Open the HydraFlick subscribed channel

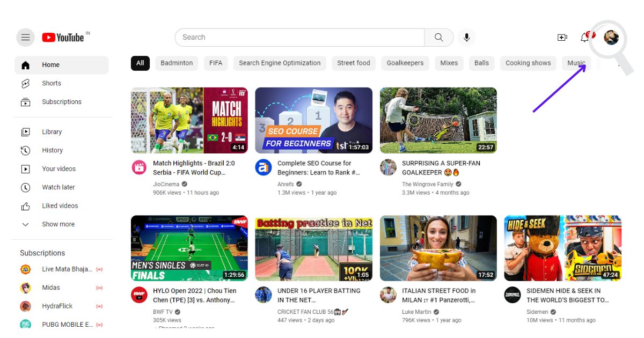tap(58, 306)
